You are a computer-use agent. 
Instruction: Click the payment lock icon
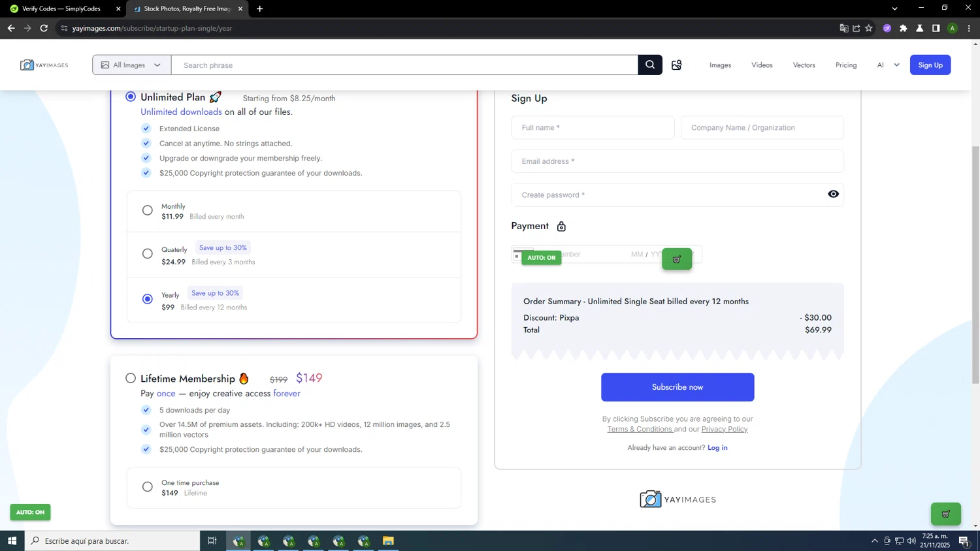point(561,227)
